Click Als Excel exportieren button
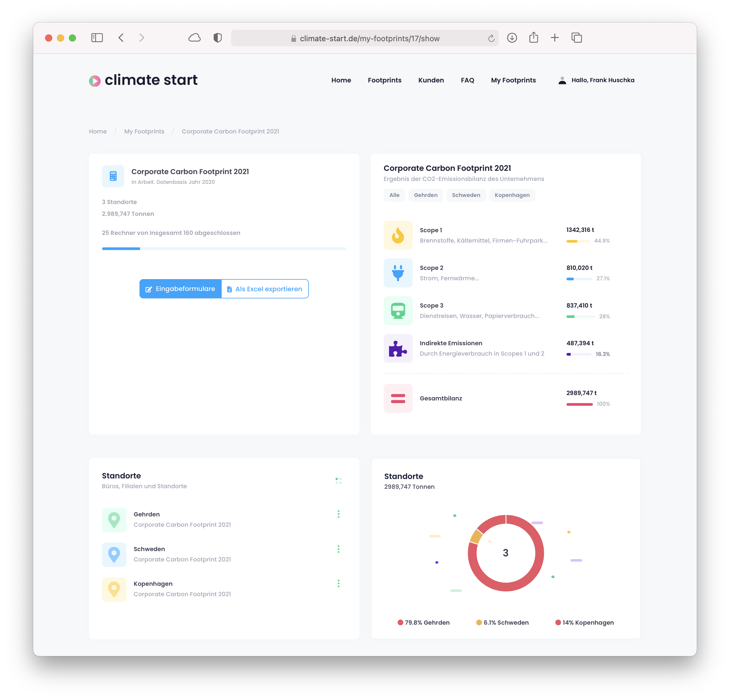The height and width of the screenshot is (700, 730). pos(265,289)
